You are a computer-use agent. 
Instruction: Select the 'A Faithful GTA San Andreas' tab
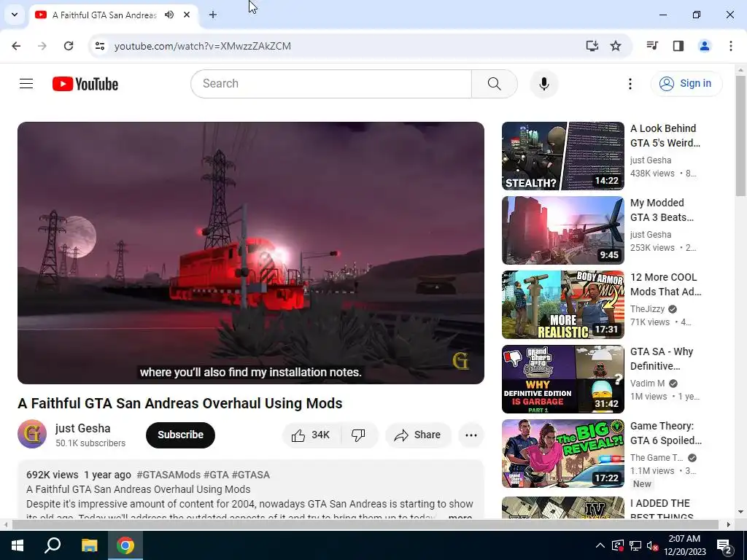click(104, 15)
